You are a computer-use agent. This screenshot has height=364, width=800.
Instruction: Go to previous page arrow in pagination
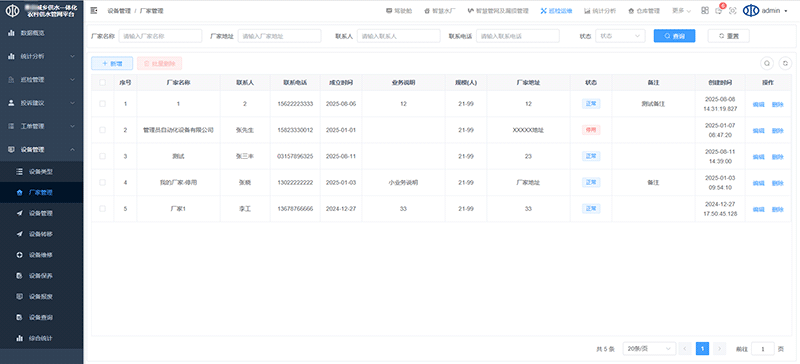coord(685,349)
